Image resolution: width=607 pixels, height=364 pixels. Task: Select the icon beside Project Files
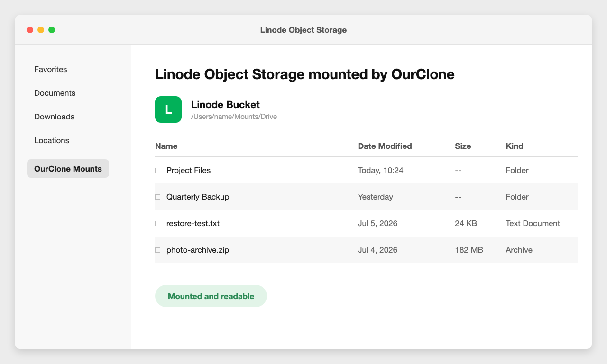pyautogui.click(x=158, y=170)
